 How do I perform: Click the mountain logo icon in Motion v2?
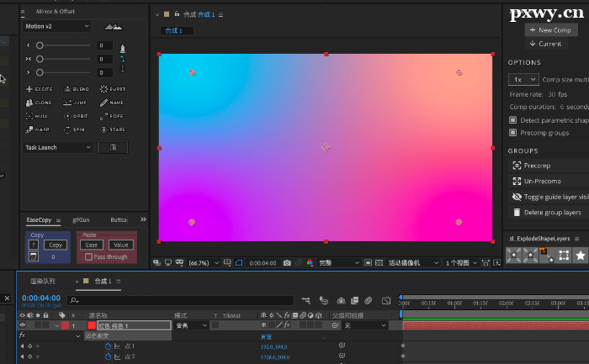click(x=113, y=27)
